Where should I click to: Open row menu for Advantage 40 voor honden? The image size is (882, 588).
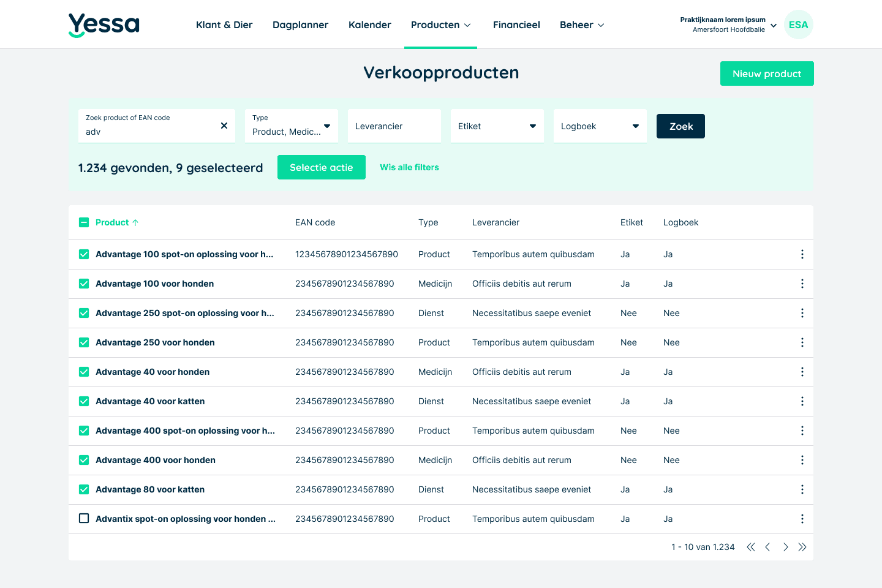802,372
